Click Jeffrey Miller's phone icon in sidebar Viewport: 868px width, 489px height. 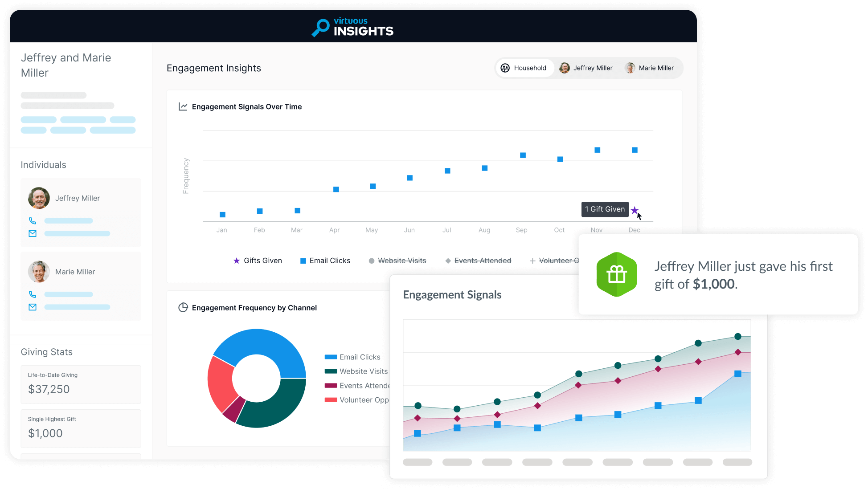click(x=33, y=221)
